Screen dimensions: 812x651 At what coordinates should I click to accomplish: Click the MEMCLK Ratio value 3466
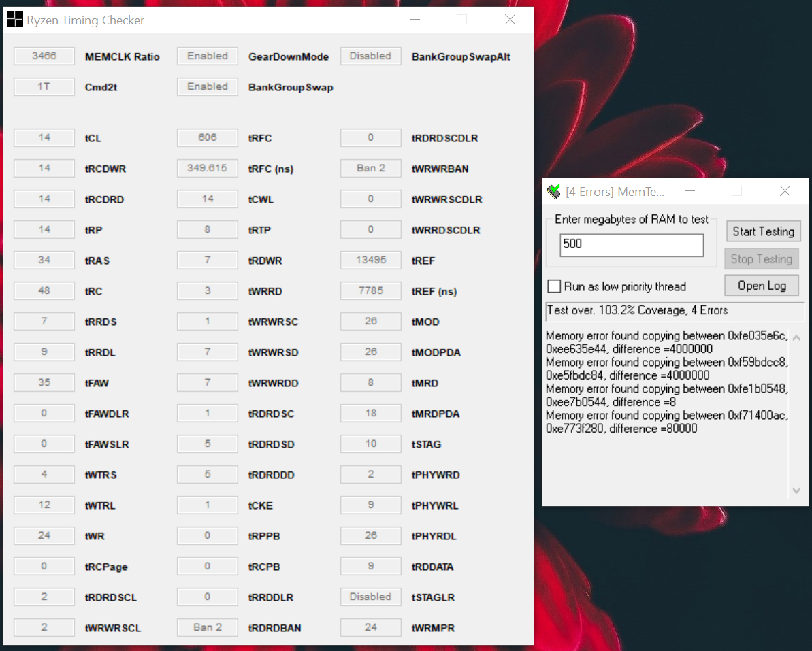pos(44,56)
